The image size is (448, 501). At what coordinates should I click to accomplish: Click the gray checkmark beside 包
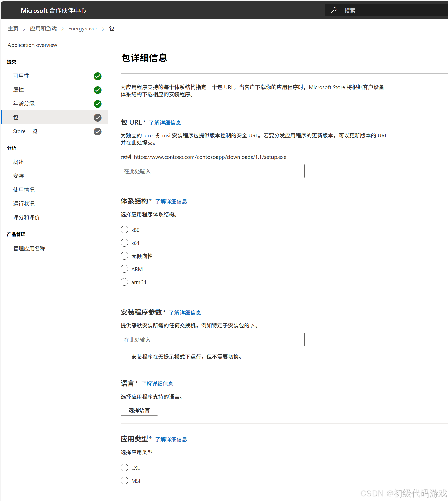tap(97, 118)
